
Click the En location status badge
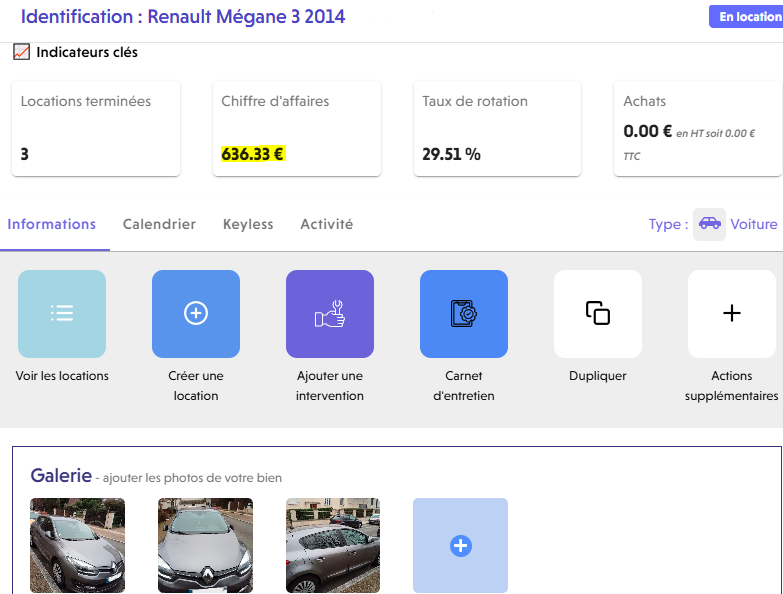[x=747, y=17]
